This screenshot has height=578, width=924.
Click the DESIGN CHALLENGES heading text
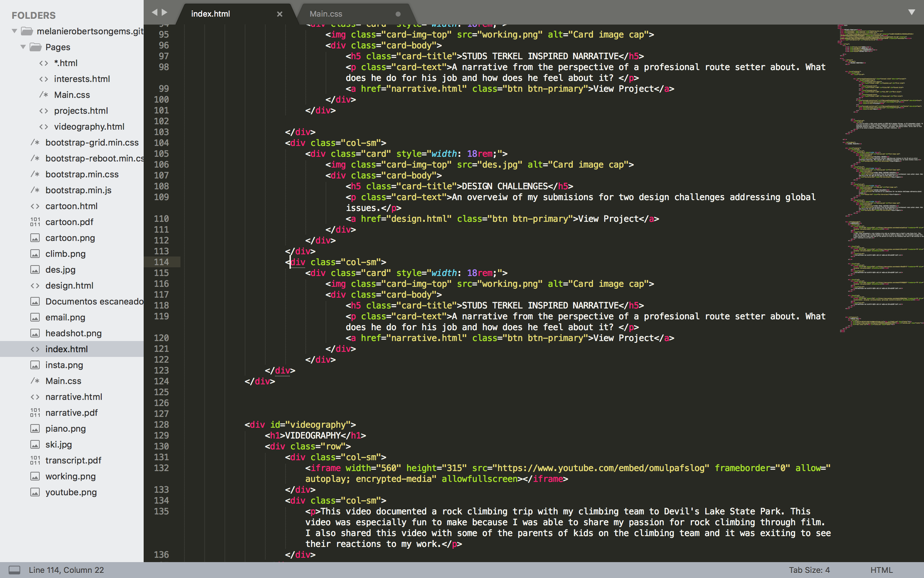(x=505, y=186)
